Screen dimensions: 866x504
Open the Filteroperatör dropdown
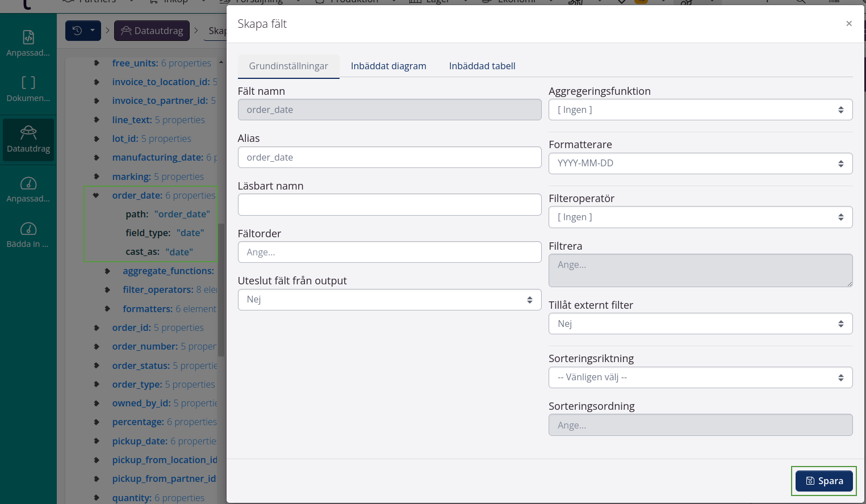tap(700, 217)
